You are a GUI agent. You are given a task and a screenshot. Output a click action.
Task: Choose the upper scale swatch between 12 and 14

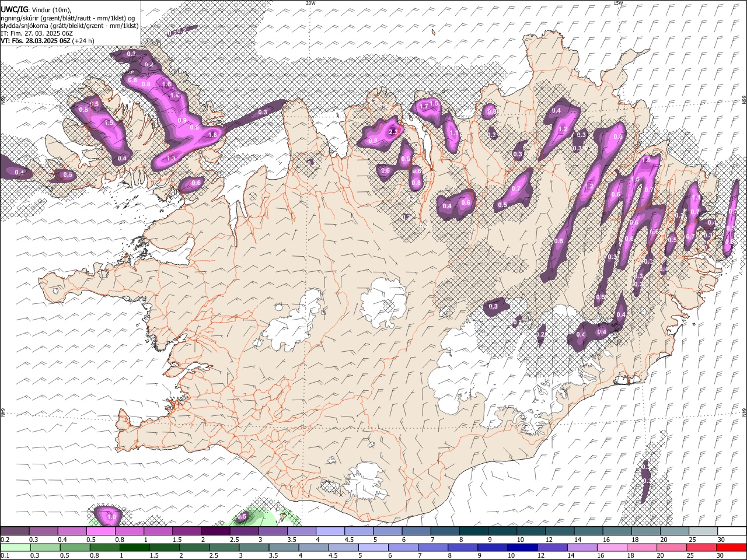pyautogui.click(x=560, y=531)
